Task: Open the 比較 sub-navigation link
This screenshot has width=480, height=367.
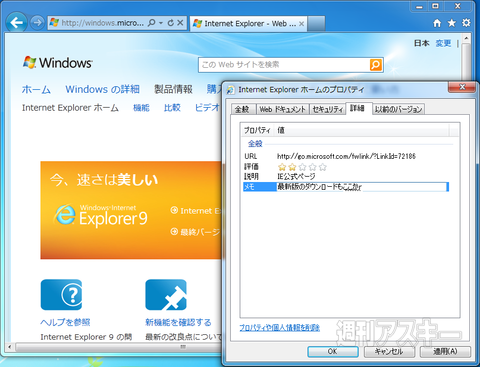Action: (x=172, y=108)
